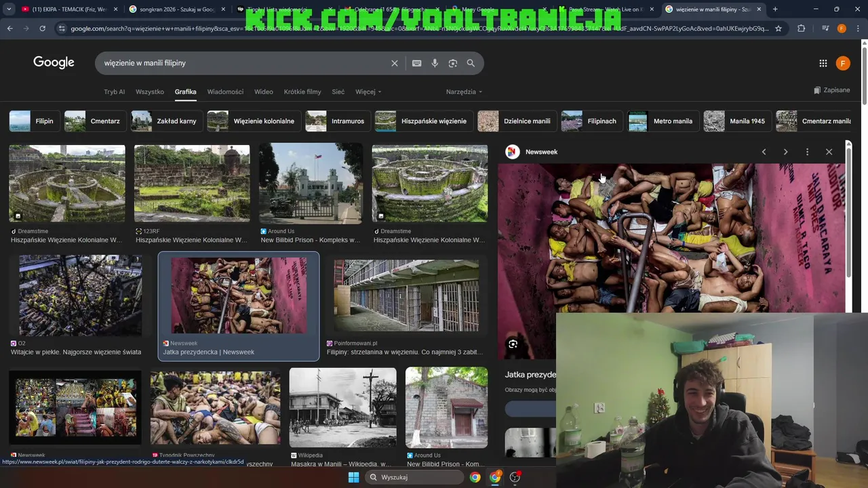This screenshot has height=488, width=868.
Task: Open the Zapisane saved items
Action: pyautogui.click(x=831, y=90)
